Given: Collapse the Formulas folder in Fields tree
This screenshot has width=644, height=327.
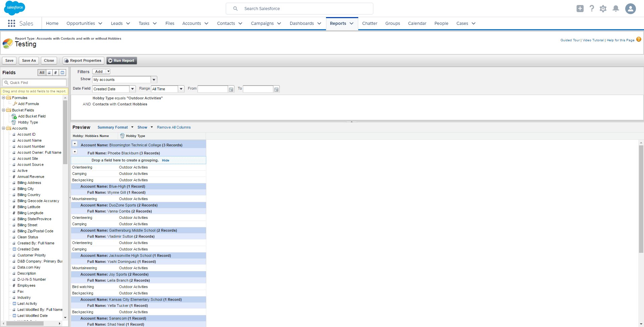Looking at the screenshot, I should coord(4,98).
